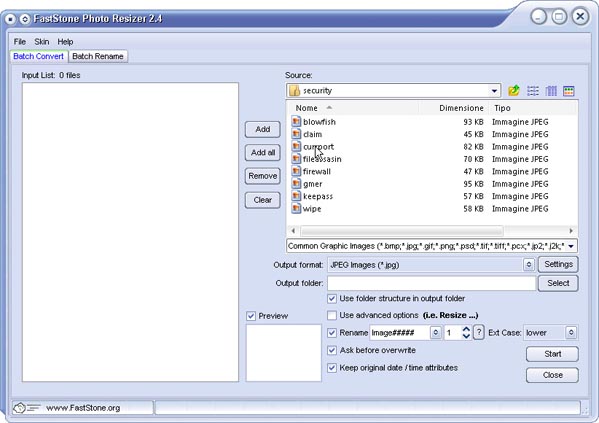Click title bar left round icon
Image resolution: width=599 pixels, height=423 pixels.
pyautogui.click(x=10, y=19)
